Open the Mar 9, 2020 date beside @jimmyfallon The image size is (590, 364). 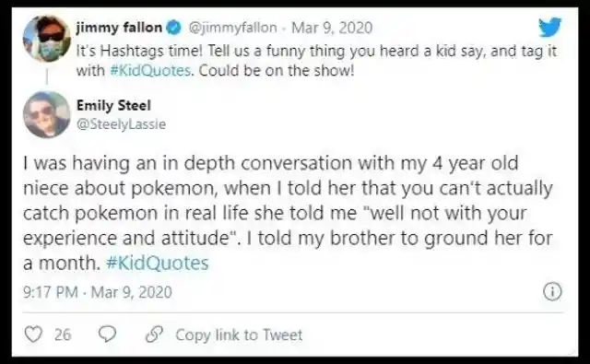coord(332,28)
